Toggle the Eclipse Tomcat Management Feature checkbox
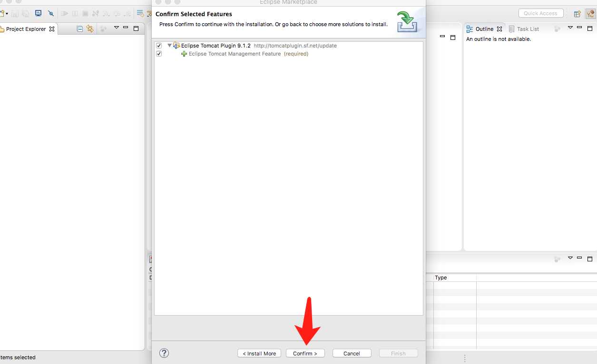This screenshot has width=597, height=364. (x=159, y=54)
